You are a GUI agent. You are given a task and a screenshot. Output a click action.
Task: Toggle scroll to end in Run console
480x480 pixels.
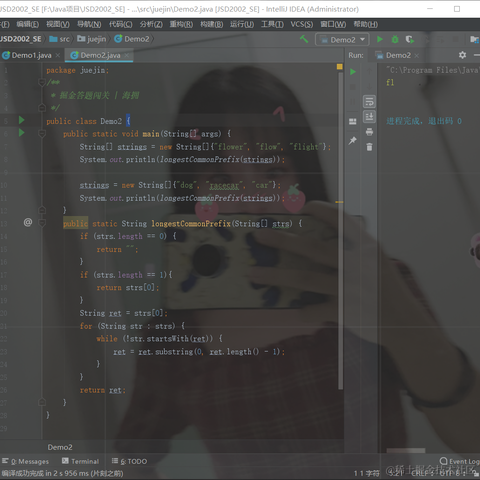[369, 117]
